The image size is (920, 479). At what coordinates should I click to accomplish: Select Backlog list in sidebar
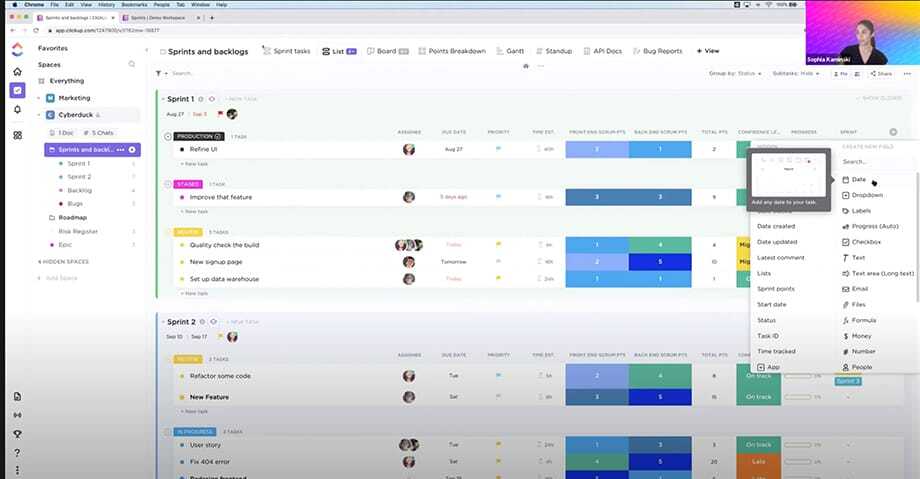coord(80,191)
